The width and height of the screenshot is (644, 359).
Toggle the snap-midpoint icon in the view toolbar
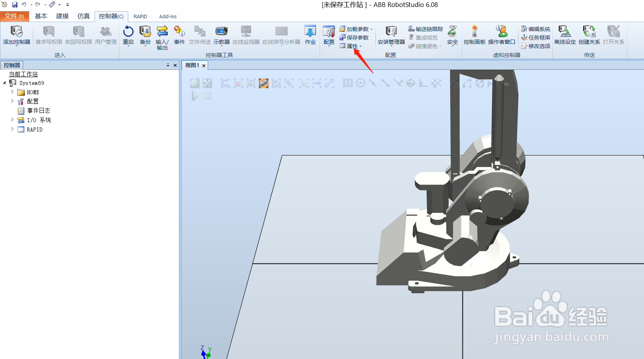(x=373, y=83)
